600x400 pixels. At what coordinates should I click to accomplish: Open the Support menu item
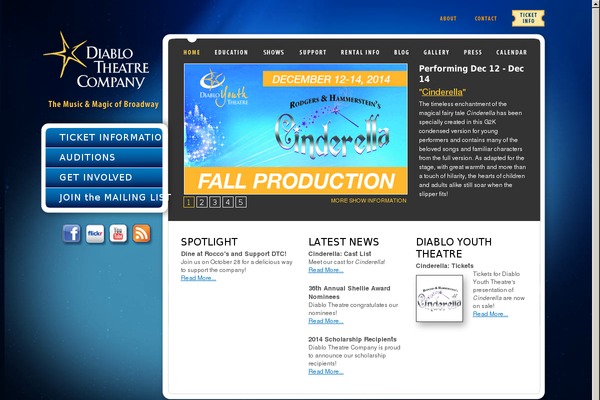[x=313, y=52]
